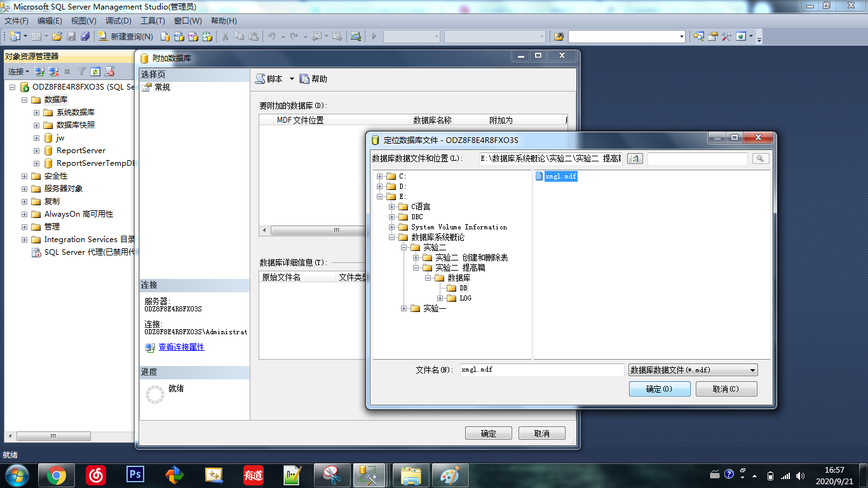This screenshot has width=868, height=488.
Task: Click 取消 in the attach database dialog
Action: pyautogui.click(x=542, y=433)
